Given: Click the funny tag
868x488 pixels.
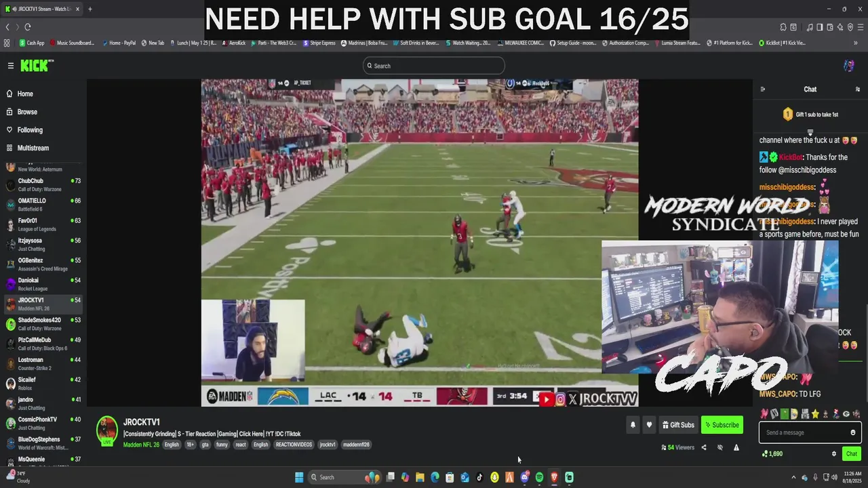Looking at the screenshot, I should coord(222,445).
